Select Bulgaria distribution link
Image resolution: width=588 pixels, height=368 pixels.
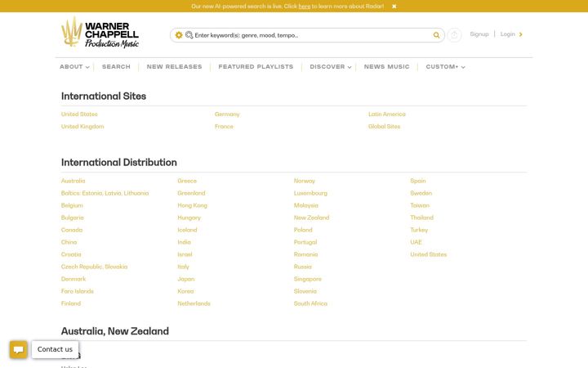(73, 218)
